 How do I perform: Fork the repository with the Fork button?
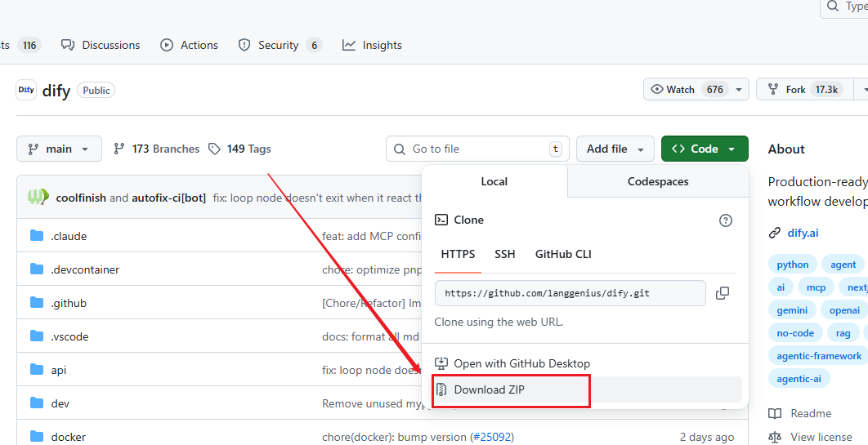click(804, 90)
